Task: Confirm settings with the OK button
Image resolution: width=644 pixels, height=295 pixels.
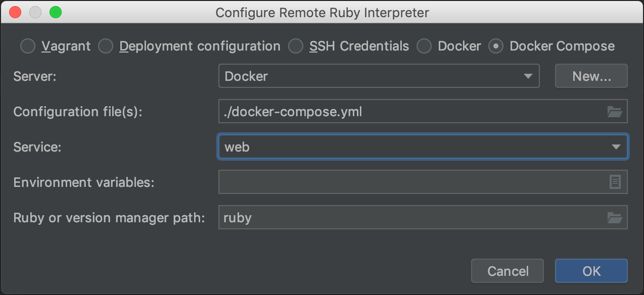Action: click(591, 271)
